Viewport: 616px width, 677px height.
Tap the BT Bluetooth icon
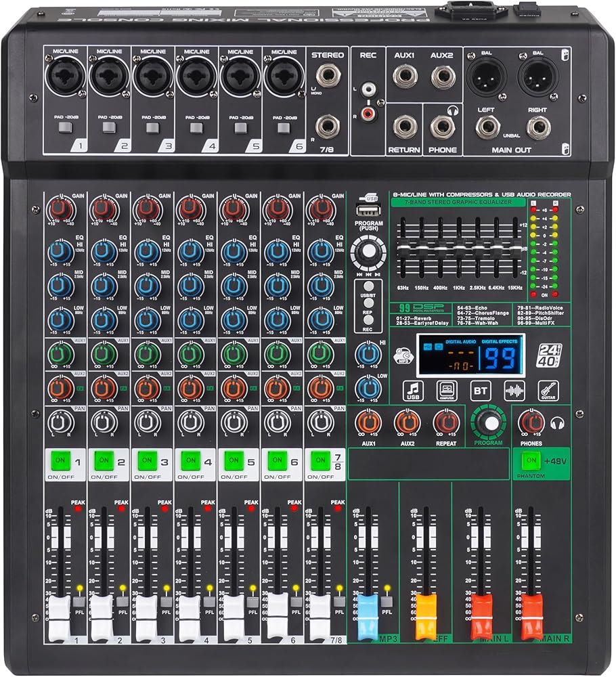coord(480,391)
